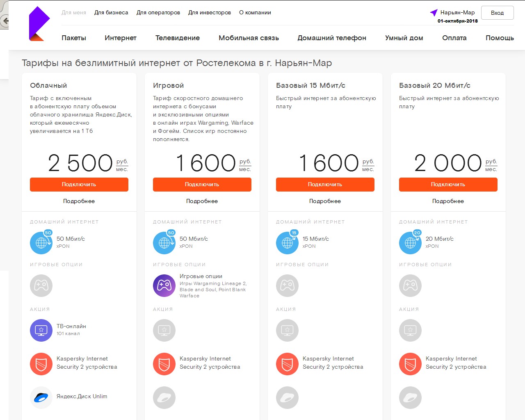Click the Вход login button

click(x=498, y=13)
